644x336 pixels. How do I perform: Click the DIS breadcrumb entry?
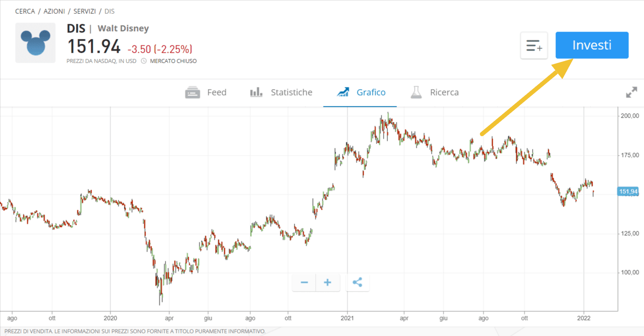(x=109, y=11)
